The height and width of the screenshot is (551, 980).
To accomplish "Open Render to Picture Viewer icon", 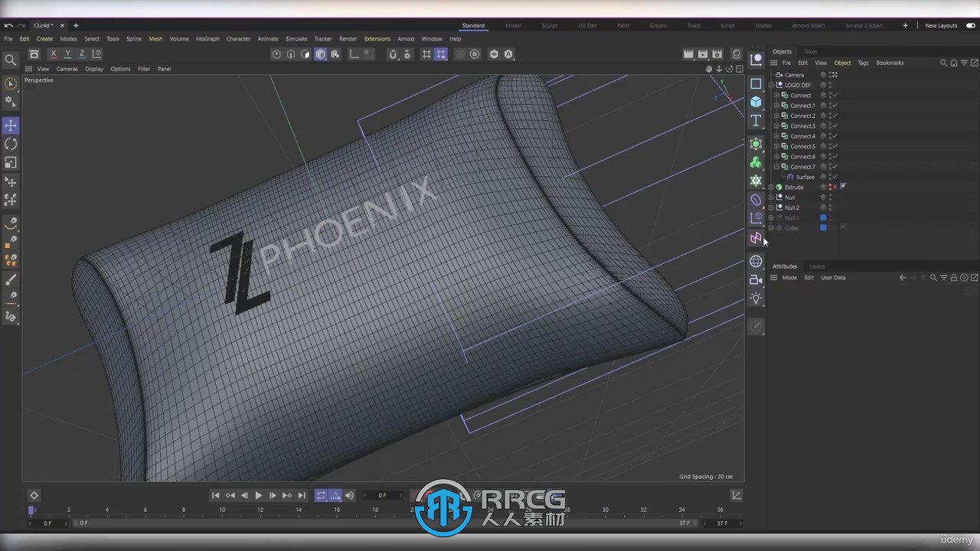I will [x=702, y=54].
